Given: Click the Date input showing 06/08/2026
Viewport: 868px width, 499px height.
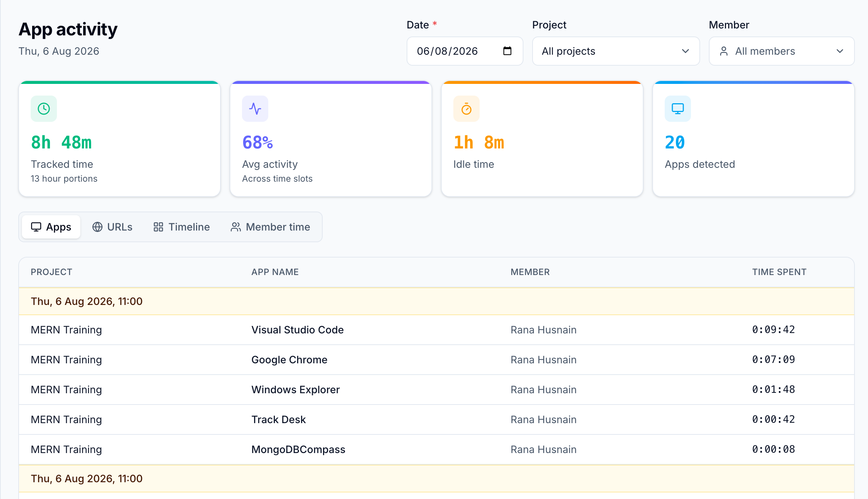Looking at the screenshot, I should click(465, 51).
